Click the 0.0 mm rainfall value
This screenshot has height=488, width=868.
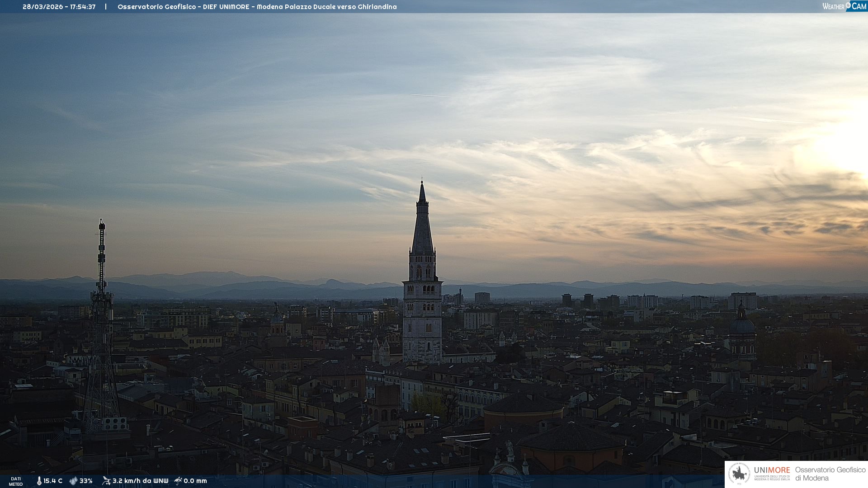point(195,481)
